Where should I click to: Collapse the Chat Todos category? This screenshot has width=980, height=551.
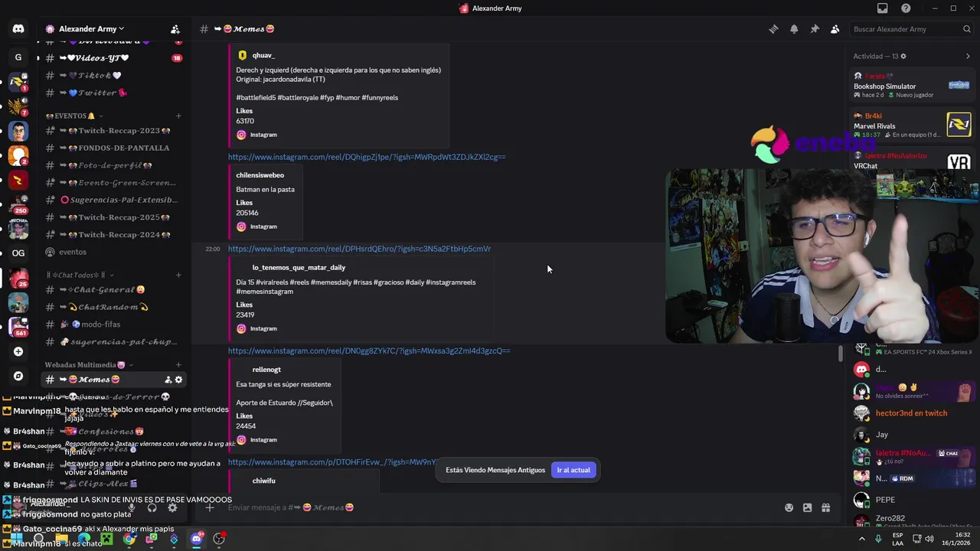pyautogui.click(x=80, y=275)
